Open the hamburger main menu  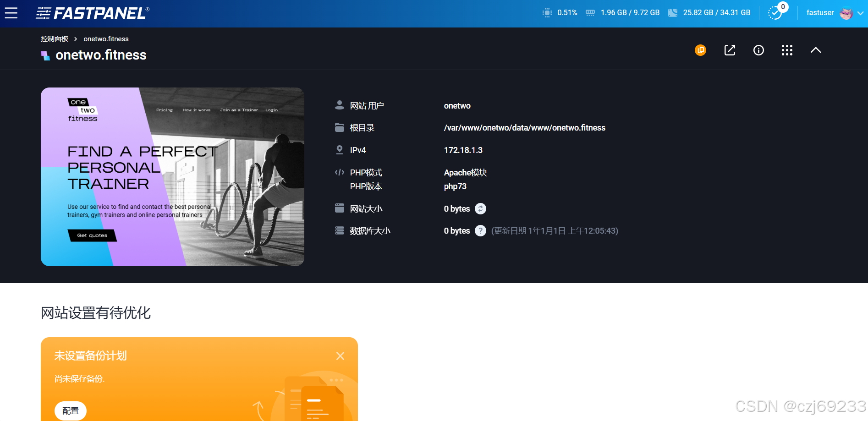11,13
